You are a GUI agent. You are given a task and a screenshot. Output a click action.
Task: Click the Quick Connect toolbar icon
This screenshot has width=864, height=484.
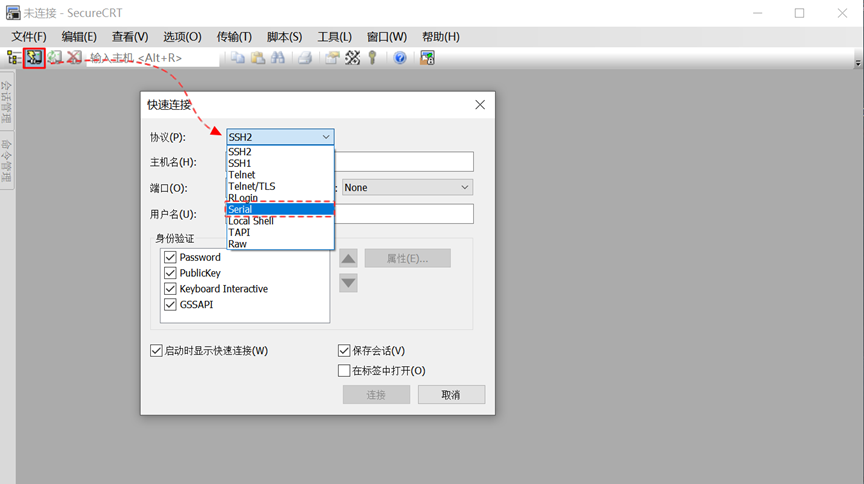point(34,57)
